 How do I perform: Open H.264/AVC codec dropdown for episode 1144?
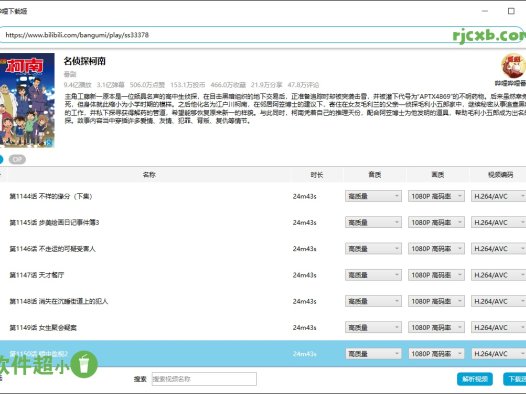click(498, 196)
